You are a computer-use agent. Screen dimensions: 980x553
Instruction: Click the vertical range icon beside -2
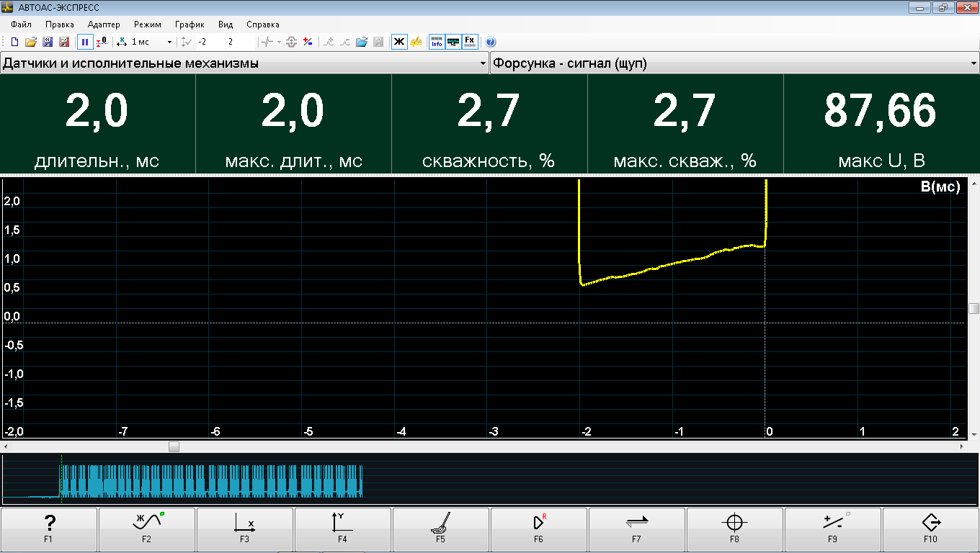pos(187,42)
